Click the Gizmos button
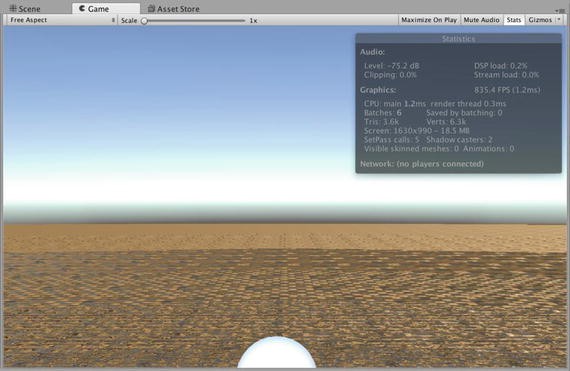570x371 pixels. (x=540, y=20)
